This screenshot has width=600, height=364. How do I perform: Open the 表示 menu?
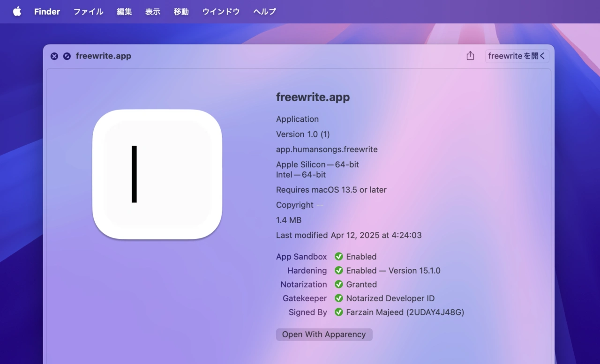[x=153, y=12]
